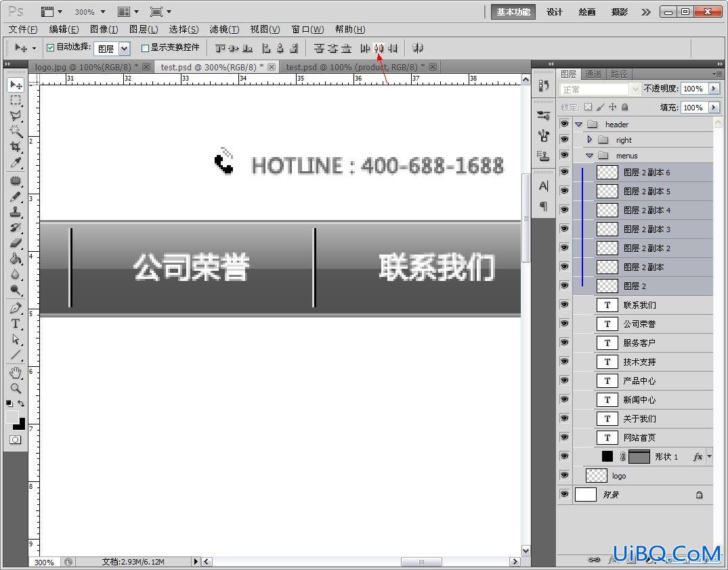Open the auto-select 图层 dropdown
Viewport: 728px width, 570px height.
click(124, 48)
